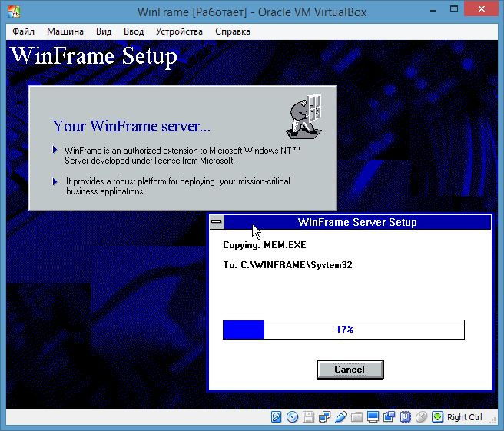Click the VirtualBox window title bar icon

pos(14,12)
